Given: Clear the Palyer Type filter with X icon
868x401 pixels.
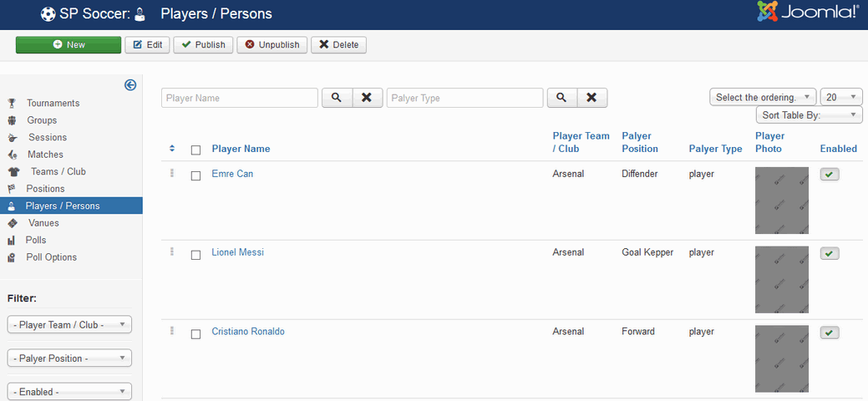Looking at the screenshot, I should (591, 98).
